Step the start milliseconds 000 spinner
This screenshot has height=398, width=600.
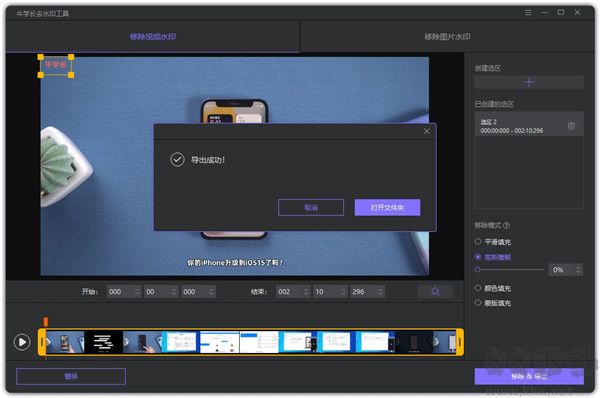[x=211, y=292]
